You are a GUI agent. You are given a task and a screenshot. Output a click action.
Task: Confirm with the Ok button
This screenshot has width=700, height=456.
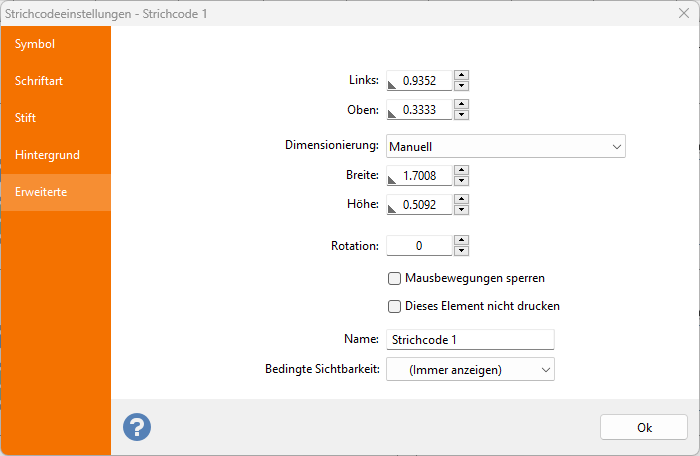click(644, 427)
